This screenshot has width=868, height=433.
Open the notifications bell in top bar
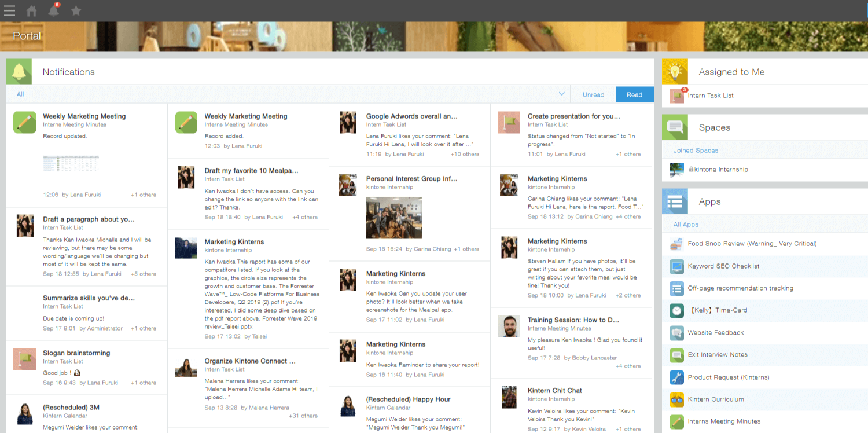click(54, 10)
